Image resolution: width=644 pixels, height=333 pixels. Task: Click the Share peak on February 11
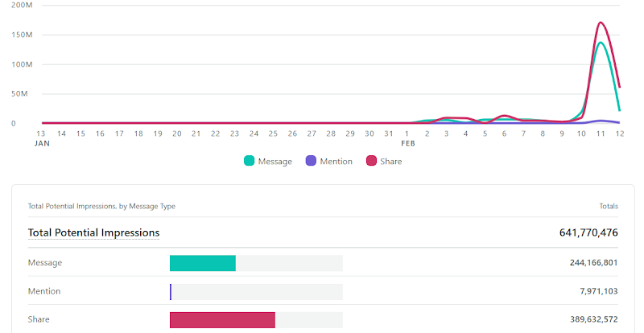coord(600,23)
